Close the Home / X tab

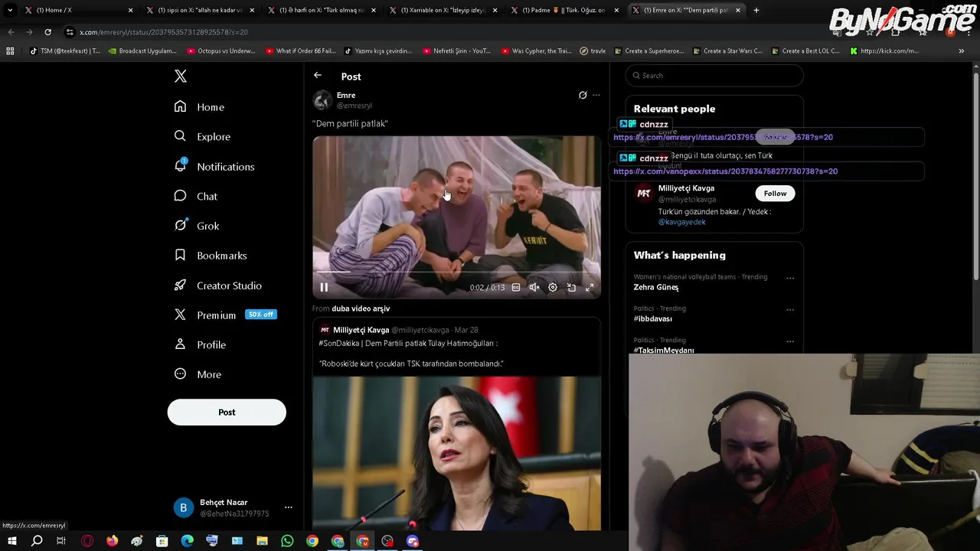130,10
